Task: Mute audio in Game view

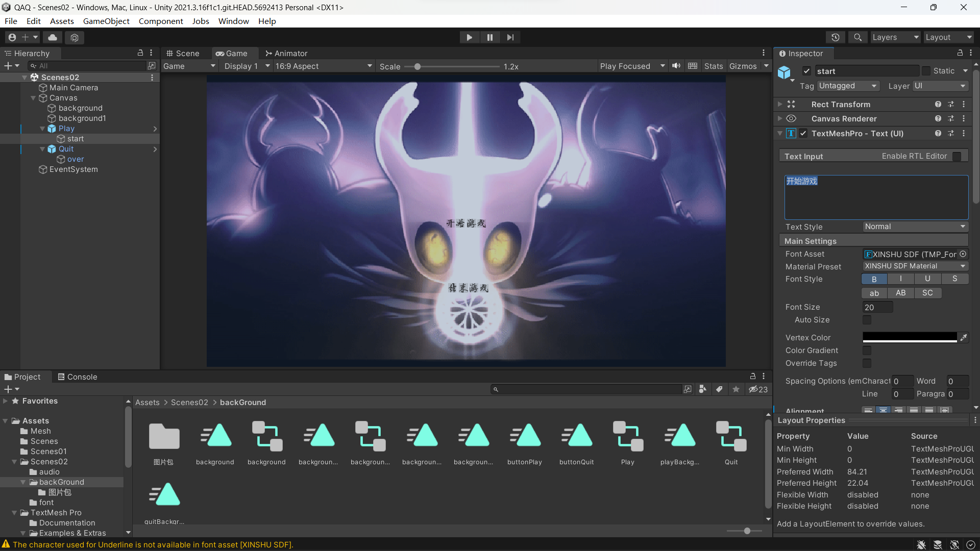Action: pos(676,66)
